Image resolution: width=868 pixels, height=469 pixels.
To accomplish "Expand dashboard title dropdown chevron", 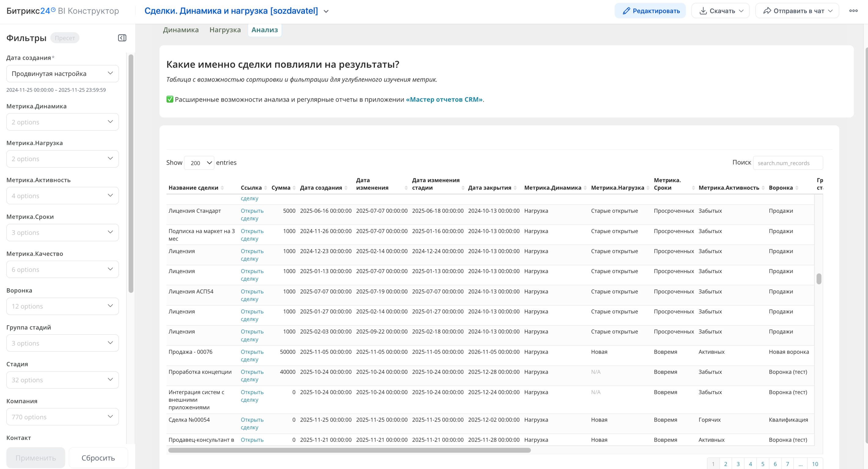I will (326, 11).
